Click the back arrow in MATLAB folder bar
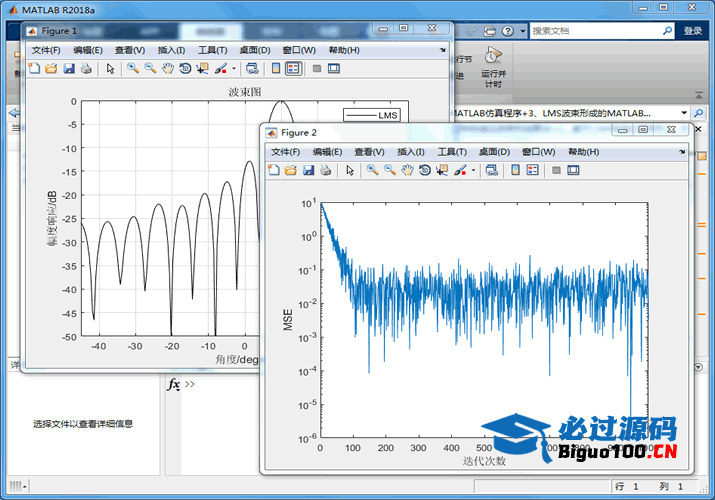Viewport: 715px width, 500px height. point(14,113)
